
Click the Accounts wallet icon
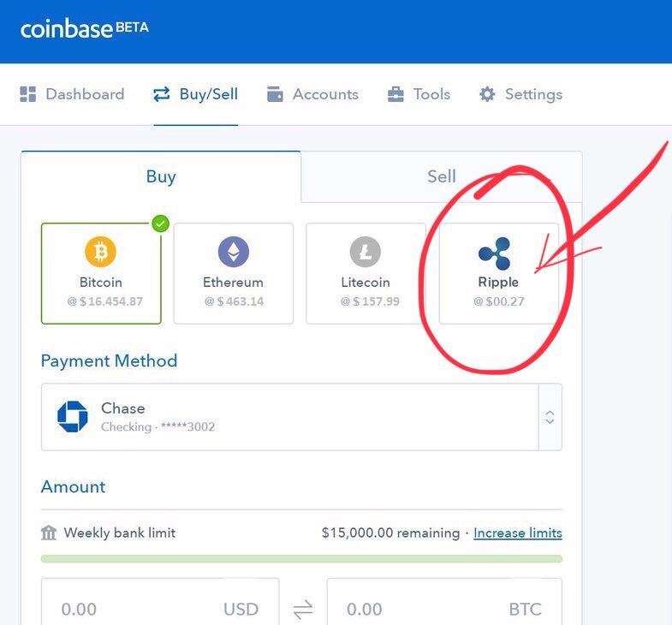tap(275, 94)
